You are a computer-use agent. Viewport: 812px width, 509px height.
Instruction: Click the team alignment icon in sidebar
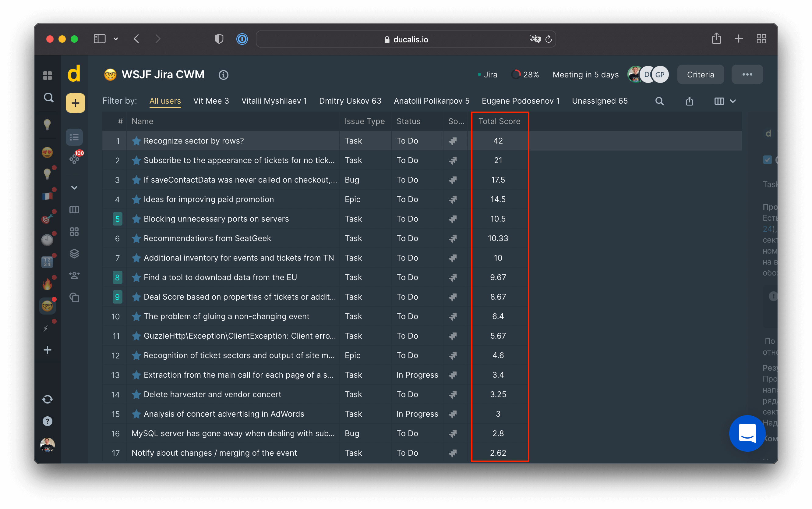pos(74,275)
